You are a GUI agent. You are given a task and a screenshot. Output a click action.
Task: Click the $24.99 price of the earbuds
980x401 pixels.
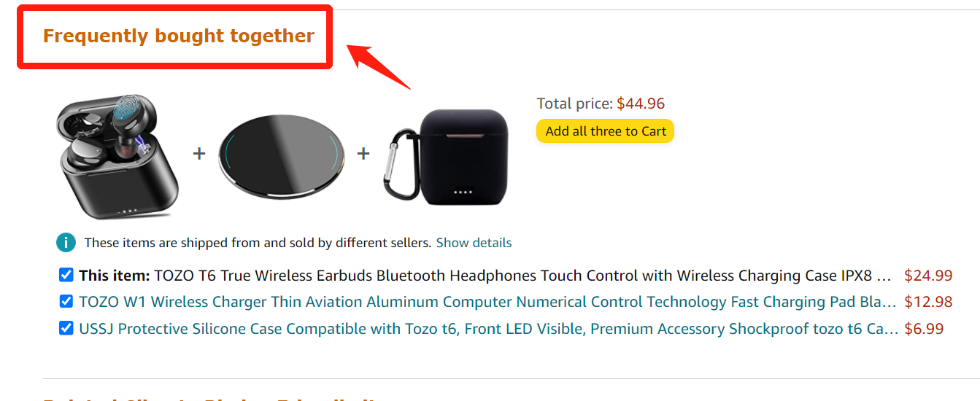(928, 276)
